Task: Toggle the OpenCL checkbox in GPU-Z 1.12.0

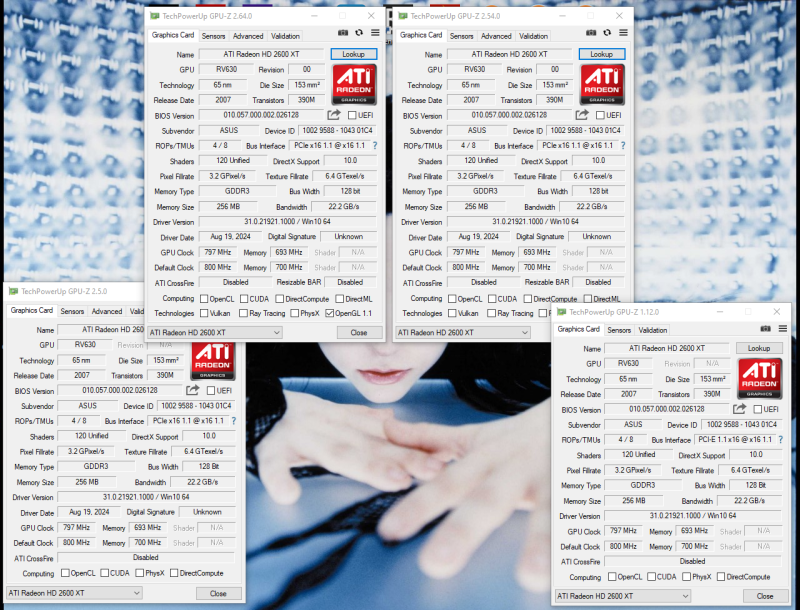Action: [612, 577]
